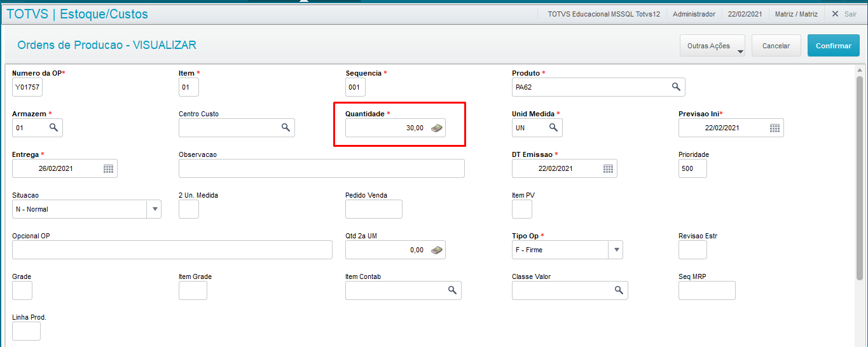
Task: Click the Sair X icon
Action: [x=836, y=13]
